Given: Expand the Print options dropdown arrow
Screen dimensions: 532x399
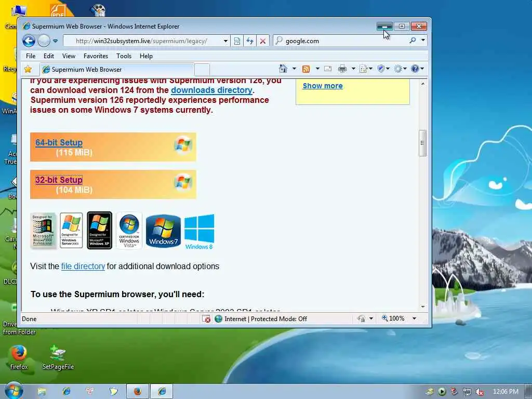Looking at the screenshot, I should pos(353,69).
